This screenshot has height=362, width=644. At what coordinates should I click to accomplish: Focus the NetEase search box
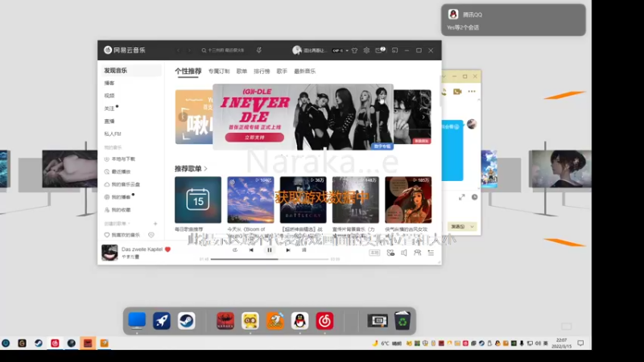click(x=224, y=51)
